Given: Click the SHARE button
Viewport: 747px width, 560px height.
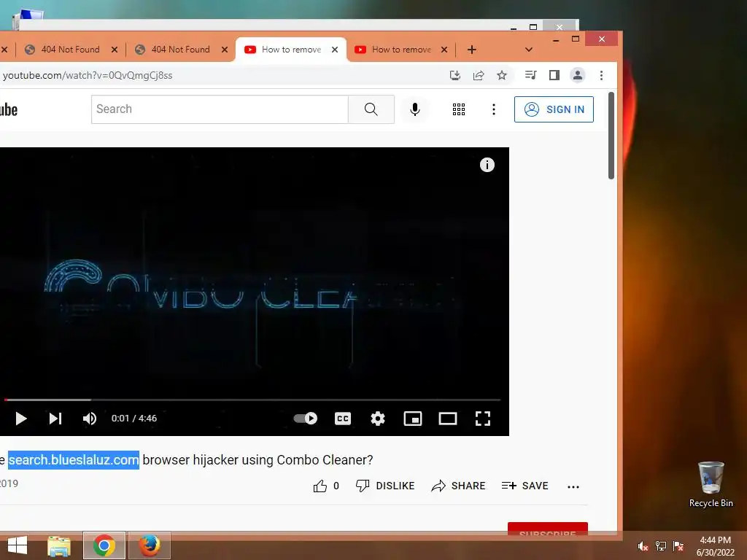Looking at the screenshot, I should 458,486.
